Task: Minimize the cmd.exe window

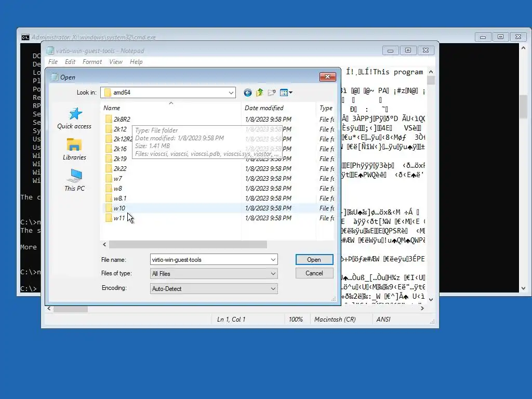Action: pos(483,37)
